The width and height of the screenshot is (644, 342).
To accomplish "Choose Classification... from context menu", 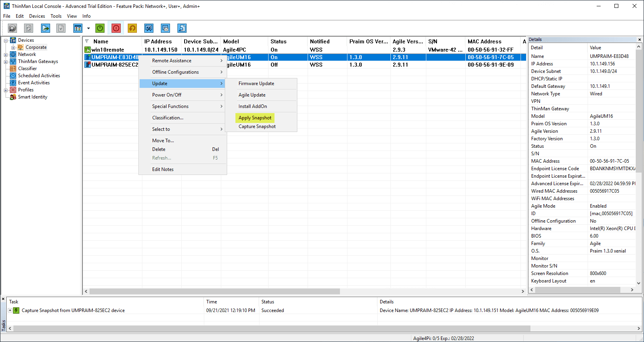I will (183, 118).
